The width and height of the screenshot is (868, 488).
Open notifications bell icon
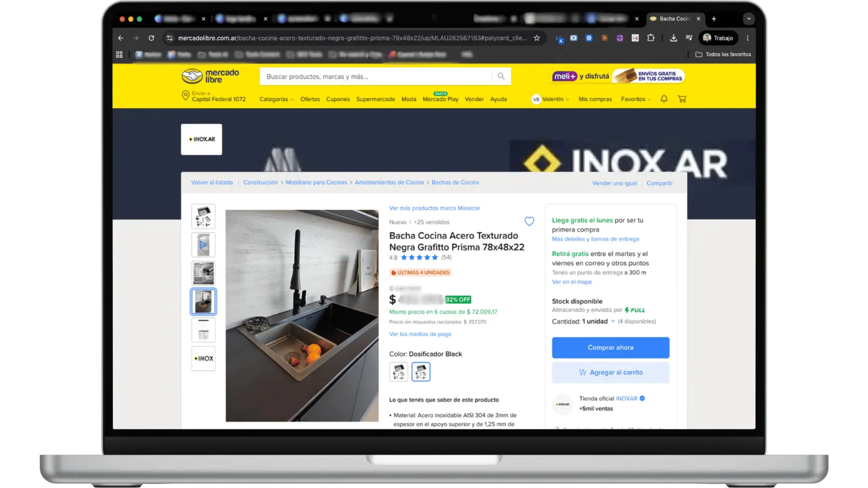(x=664, y=99)
